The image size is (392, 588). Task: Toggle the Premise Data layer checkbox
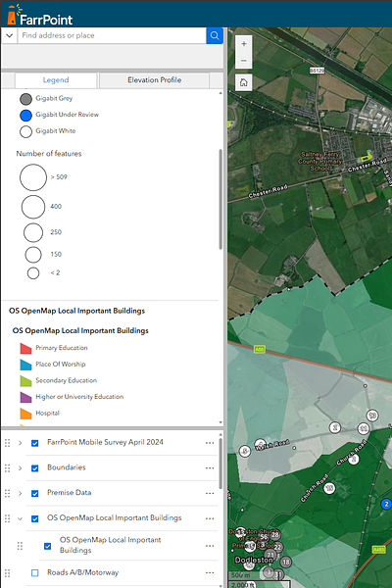pyautogui.click(x=35, y=494)
